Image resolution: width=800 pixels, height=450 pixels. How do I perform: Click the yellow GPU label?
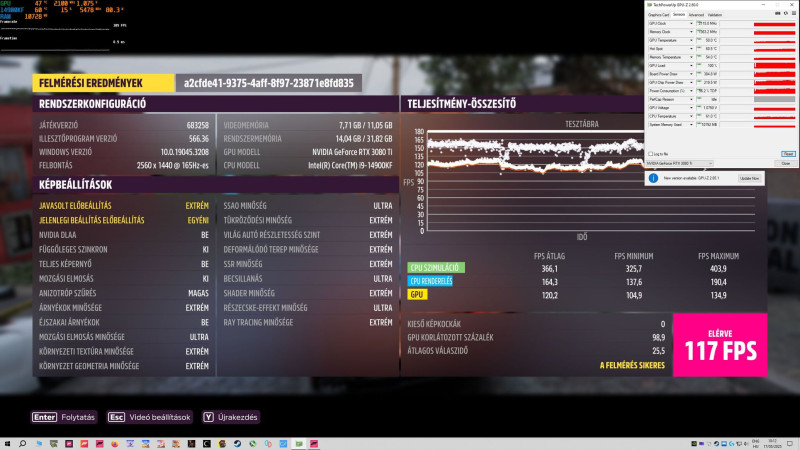(x=417, y=294)
